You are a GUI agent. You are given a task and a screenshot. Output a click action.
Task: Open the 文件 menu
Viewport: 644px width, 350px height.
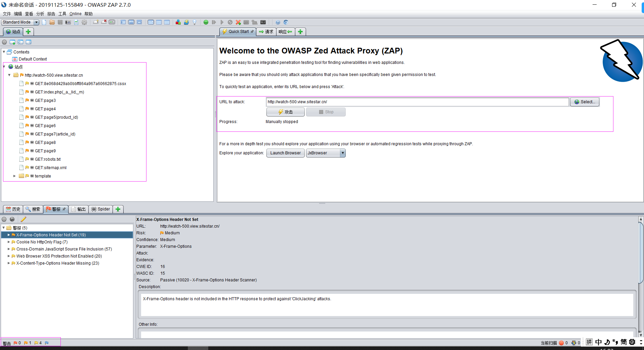pos(7,14)
